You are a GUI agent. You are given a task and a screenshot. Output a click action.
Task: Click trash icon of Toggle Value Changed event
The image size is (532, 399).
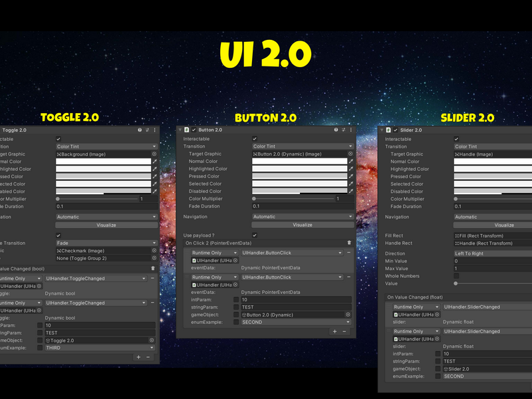[153, 269]
